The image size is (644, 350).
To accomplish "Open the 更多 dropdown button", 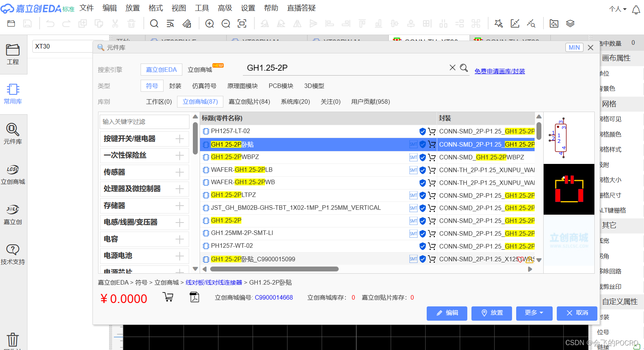I will click(534, 313).
